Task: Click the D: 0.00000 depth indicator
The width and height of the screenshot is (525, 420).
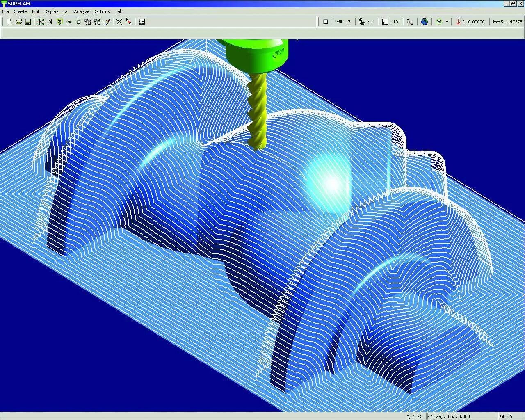Action: click(x=470, y=22)
